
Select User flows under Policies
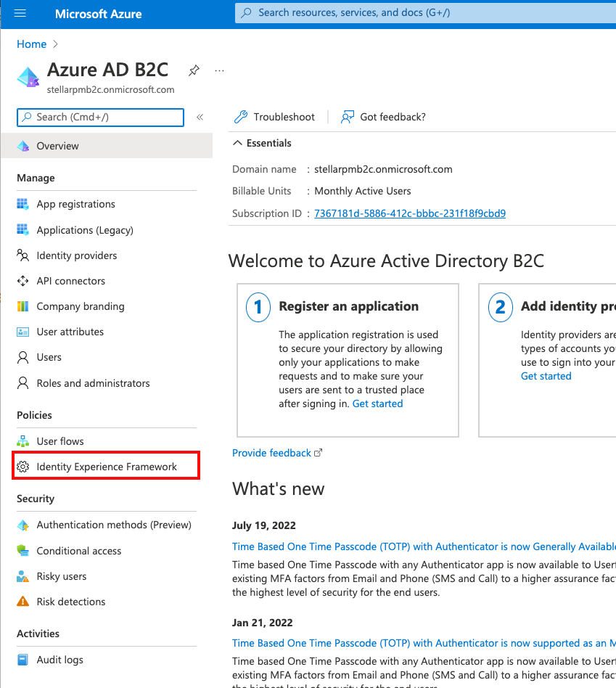60,441
